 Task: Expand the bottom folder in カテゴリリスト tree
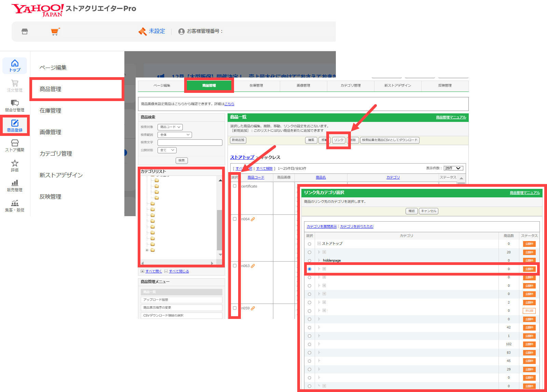point(147,250)
